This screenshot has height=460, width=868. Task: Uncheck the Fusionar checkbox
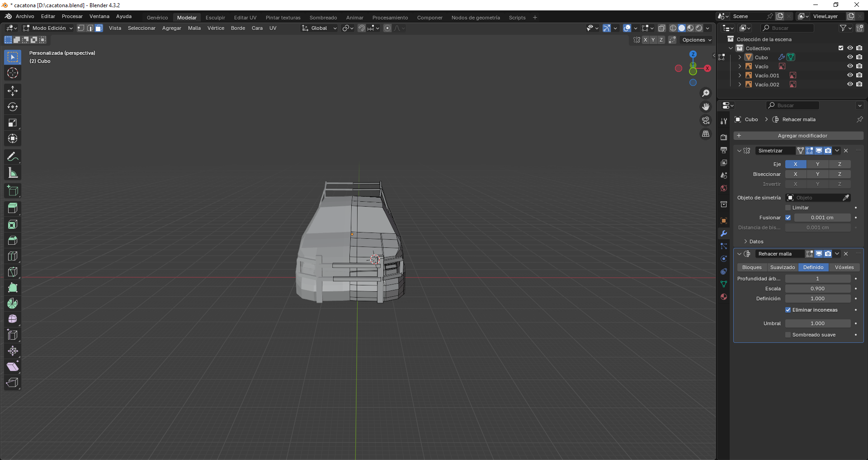(788, 218)
